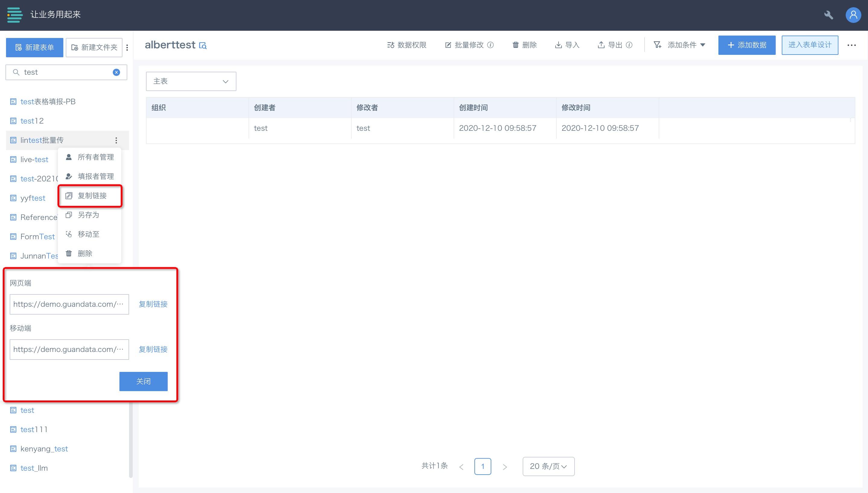Open the user avatar profile icon
Image resolution: width=868 pixels, height=493 pixels.
point(853,15)
